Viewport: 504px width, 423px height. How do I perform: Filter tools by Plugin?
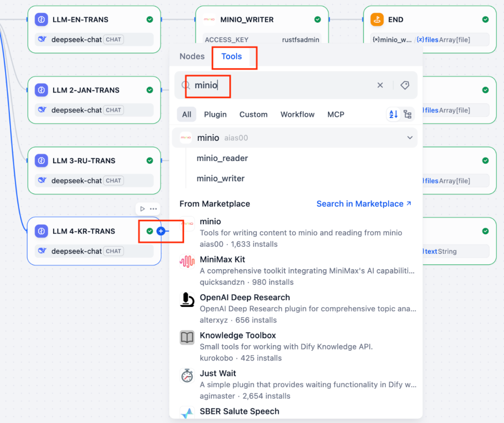215,114
